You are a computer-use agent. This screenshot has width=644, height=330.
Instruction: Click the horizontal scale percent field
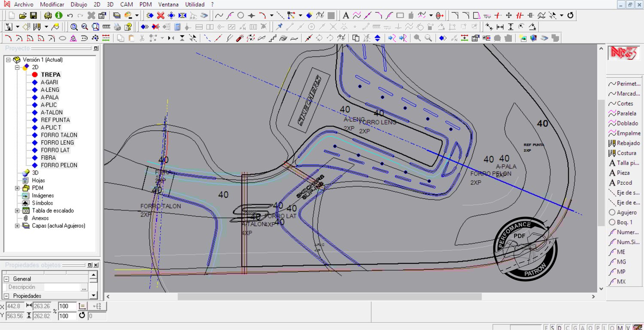tap(67, 306)
